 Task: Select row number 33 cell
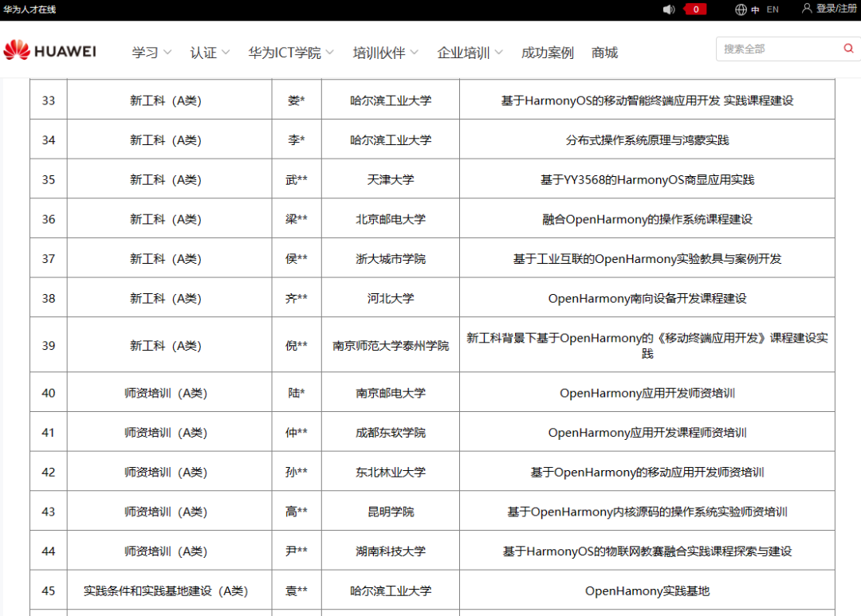pos(49,100)
